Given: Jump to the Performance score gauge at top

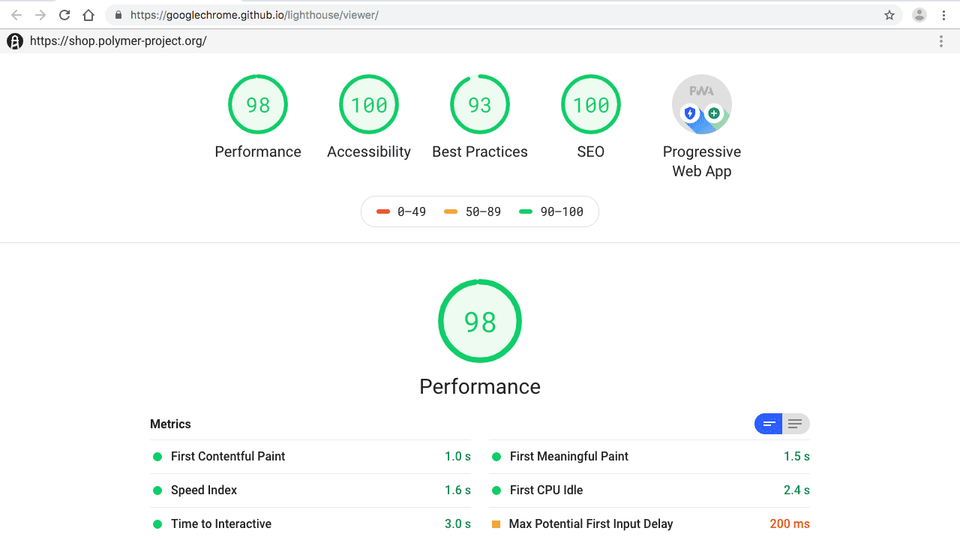Looking at the screenshot, I should click(258, 105).
